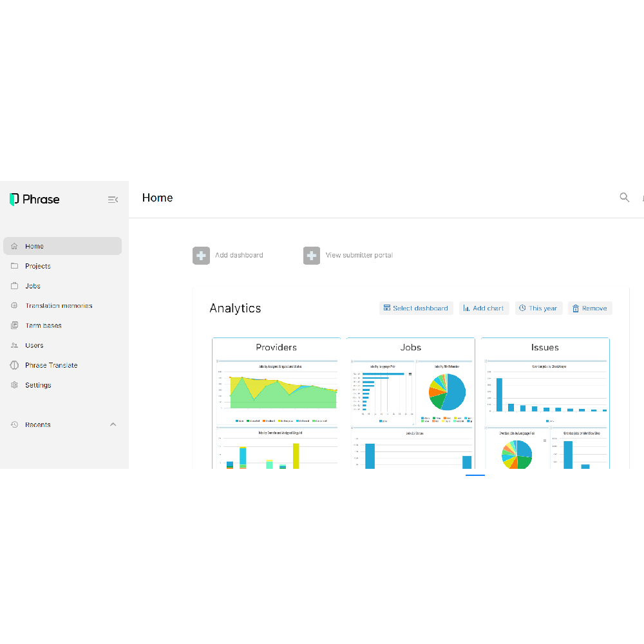
Task: Collapse the Recents section chevron
Action: 113,425
